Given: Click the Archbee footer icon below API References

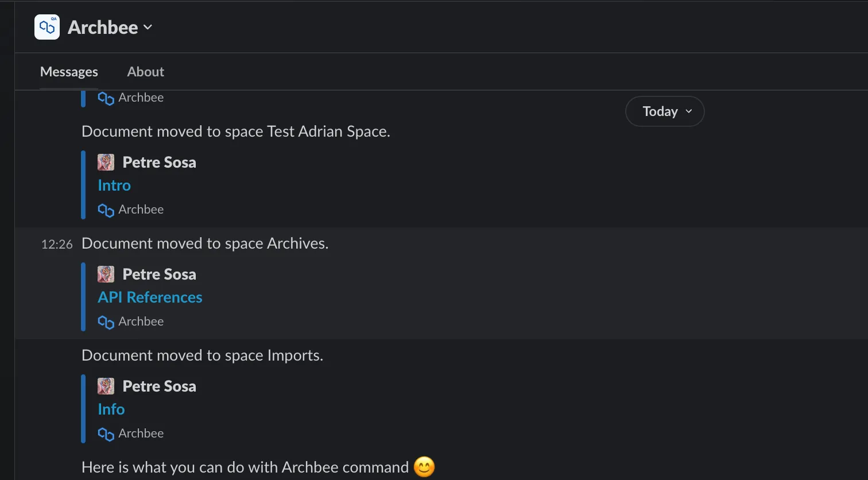Looking at the screenshot, I should point(106,322).
